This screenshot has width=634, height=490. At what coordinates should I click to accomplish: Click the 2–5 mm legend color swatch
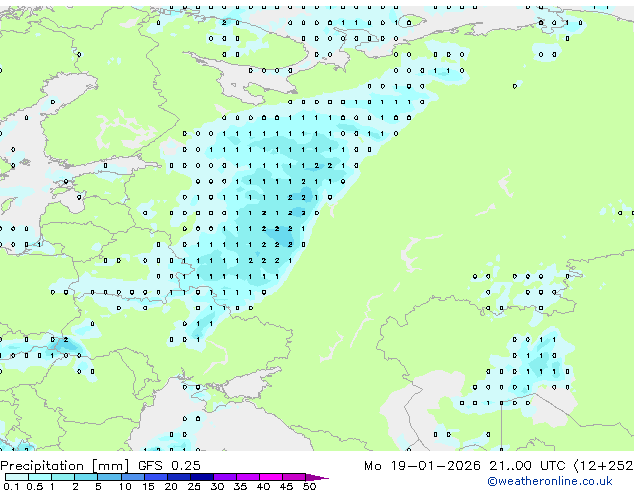coord(86,477)
